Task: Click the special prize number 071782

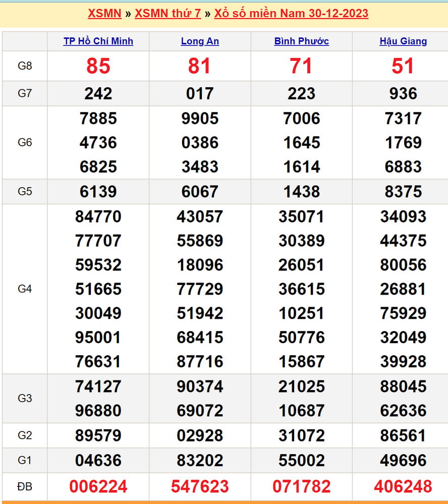Action: click(x=302, y=487)
